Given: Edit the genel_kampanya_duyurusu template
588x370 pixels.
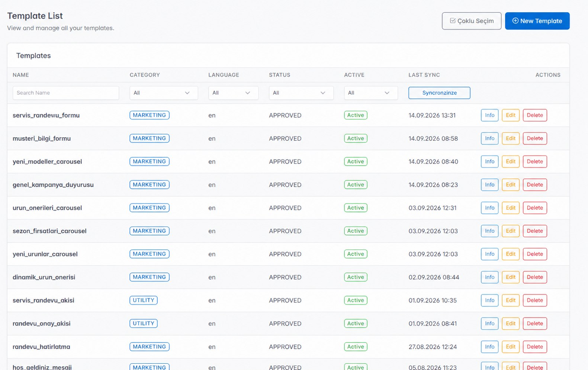Looking at the screenshot, I should tap(511, 185).
